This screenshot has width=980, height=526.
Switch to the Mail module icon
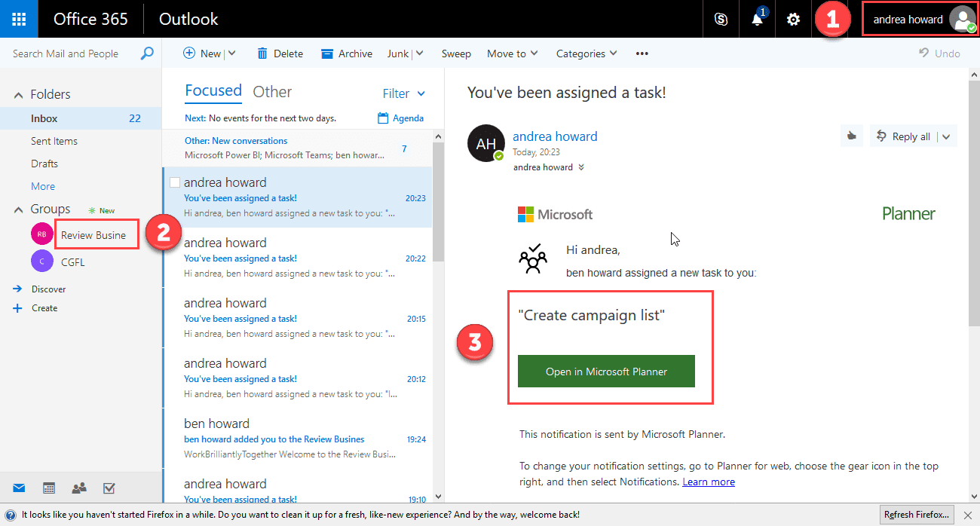pos(19,488)
